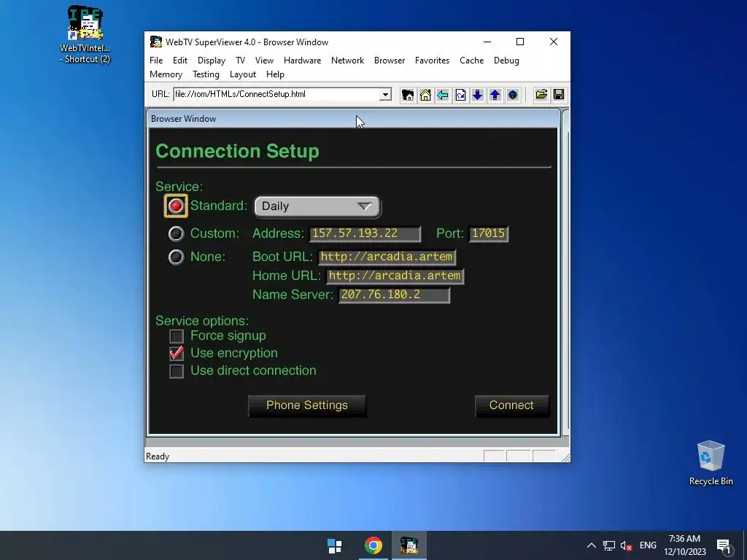Screen dimensions: 747x560
Task: Launch Google Chrome from the taskbar
Action: pyautogui.click(x=373, y=545)
